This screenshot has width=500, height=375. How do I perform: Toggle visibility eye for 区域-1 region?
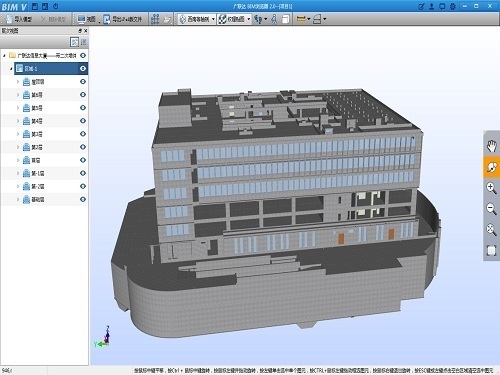coord(83,69)
